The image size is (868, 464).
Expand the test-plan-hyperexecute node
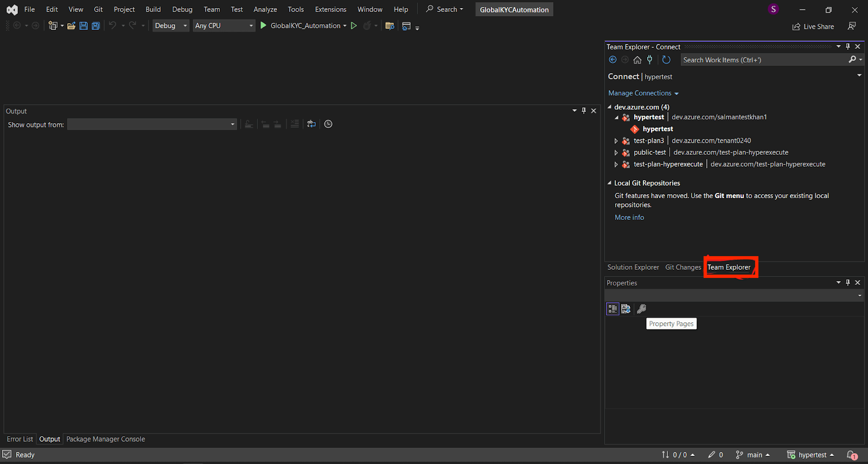616,164
